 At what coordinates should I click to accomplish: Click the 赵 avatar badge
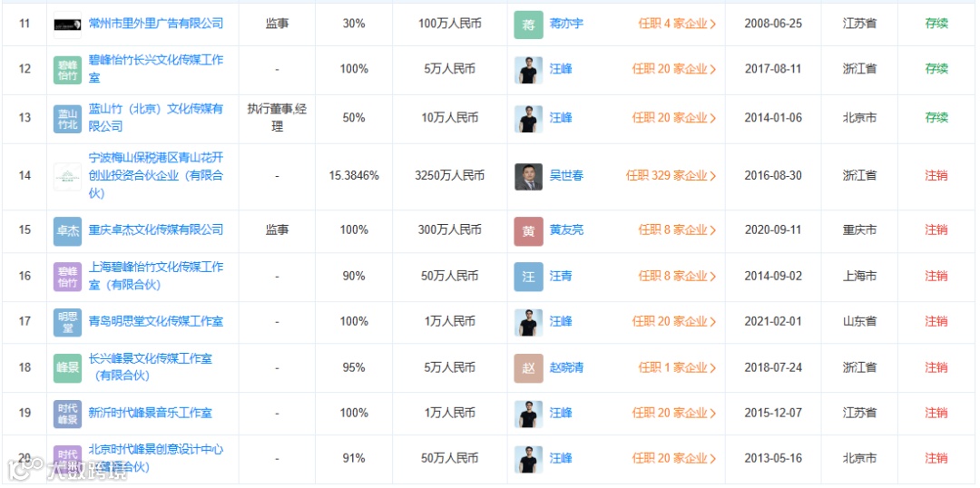tap(529, 368)
